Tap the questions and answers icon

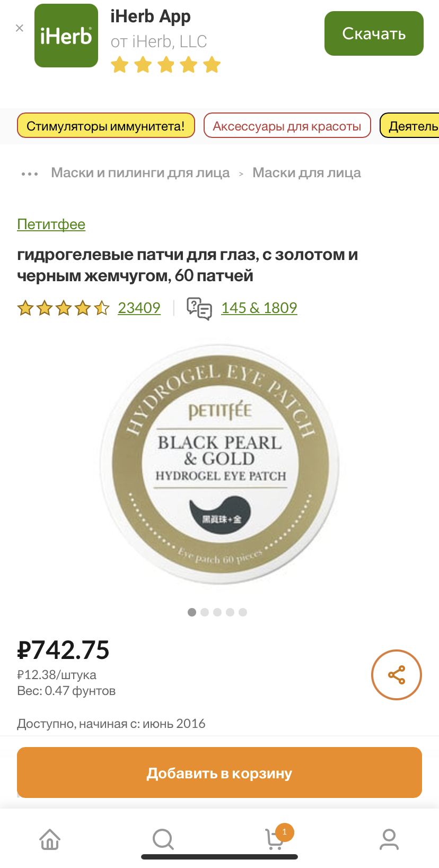(199, 308)
